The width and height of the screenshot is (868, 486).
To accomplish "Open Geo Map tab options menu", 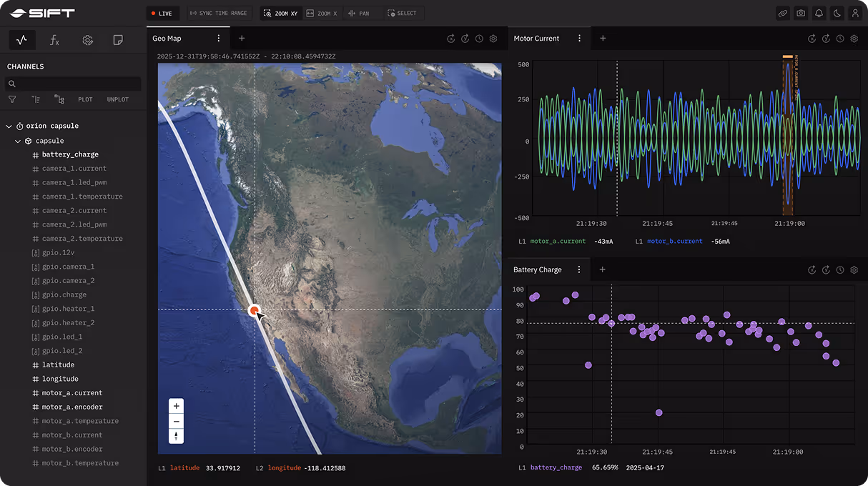I will click(x=219, y=39).
